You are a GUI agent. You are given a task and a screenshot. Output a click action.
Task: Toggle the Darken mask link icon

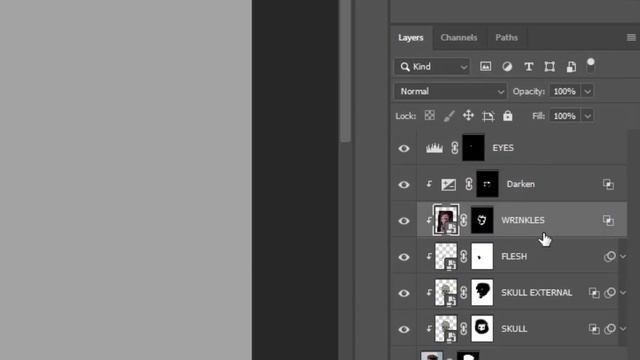[469, 184]
